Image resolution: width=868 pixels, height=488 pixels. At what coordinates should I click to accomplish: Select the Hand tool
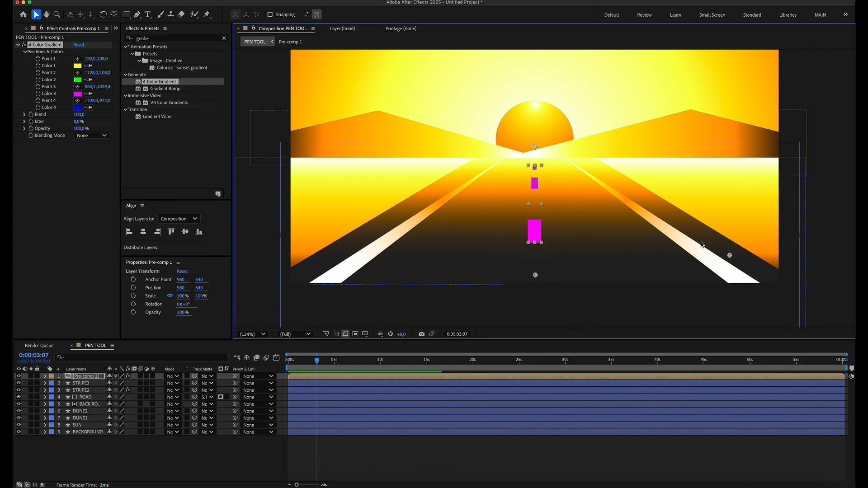click(47, 14)
